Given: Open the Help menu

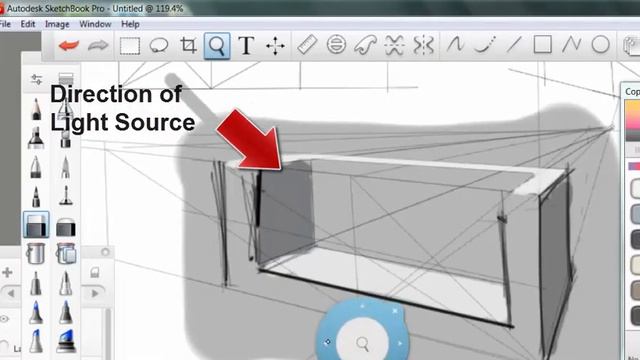Looking at the screenshot, I should [130, 24].
